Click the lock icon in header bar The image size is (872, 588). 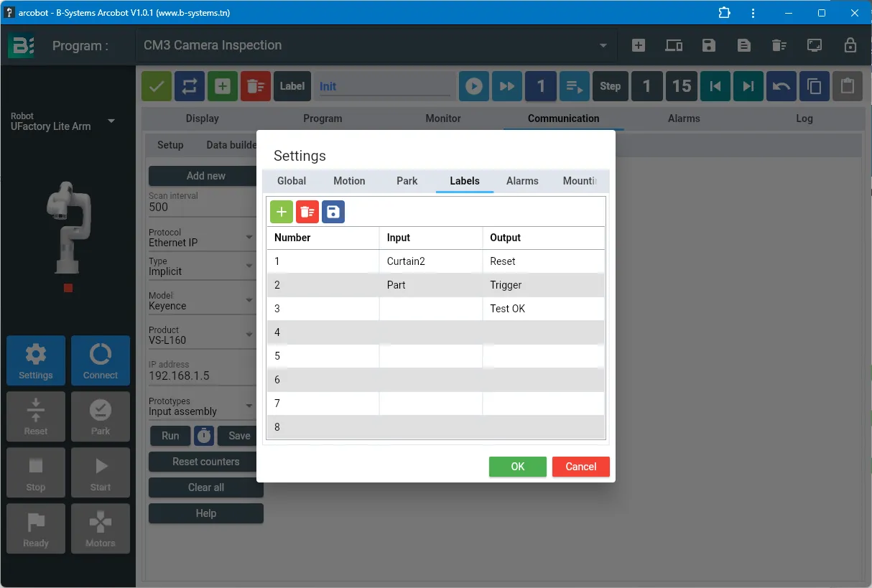[x=850, y=45]
